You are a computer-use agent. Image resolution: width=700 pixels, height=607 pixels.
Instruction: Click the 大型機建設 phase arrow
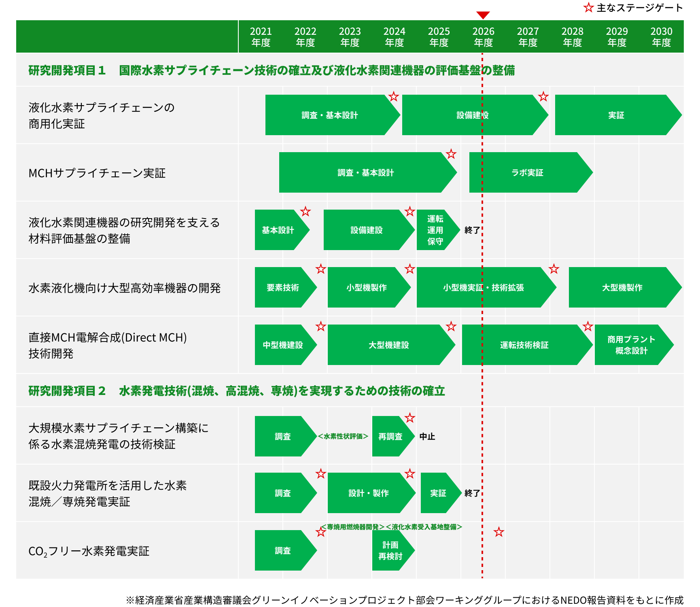click(391, 345)
